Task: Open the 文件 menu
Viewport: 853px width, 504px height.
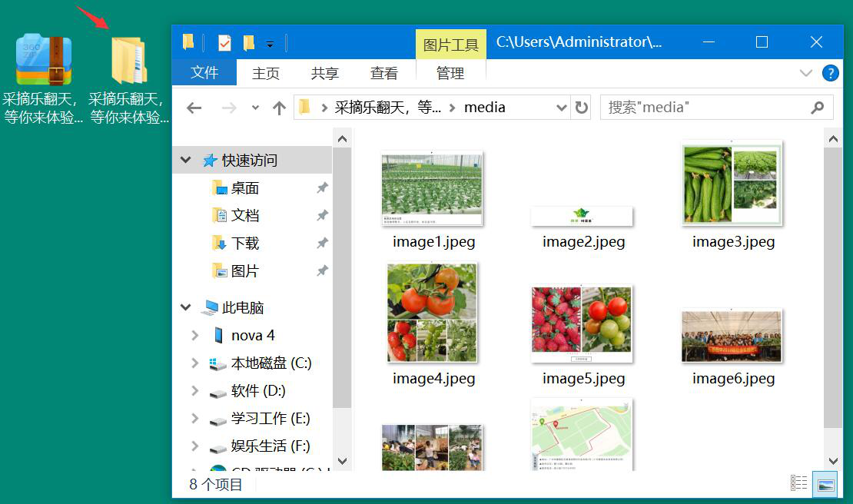Action: [x=204, y=72]
